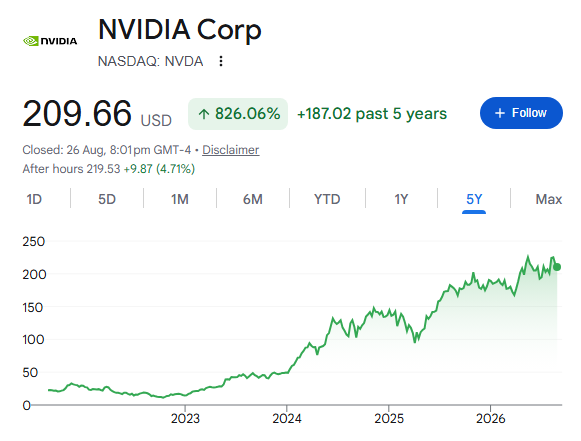Click the green up-arrow percentage badge

pyautogui.click(x=238, y=114)
